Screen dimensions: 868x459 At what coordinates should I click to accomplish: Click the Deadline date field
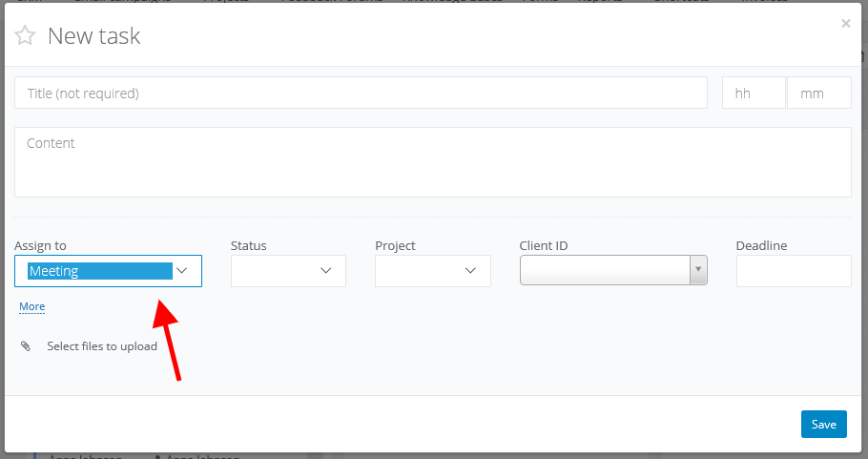(793, 271)
